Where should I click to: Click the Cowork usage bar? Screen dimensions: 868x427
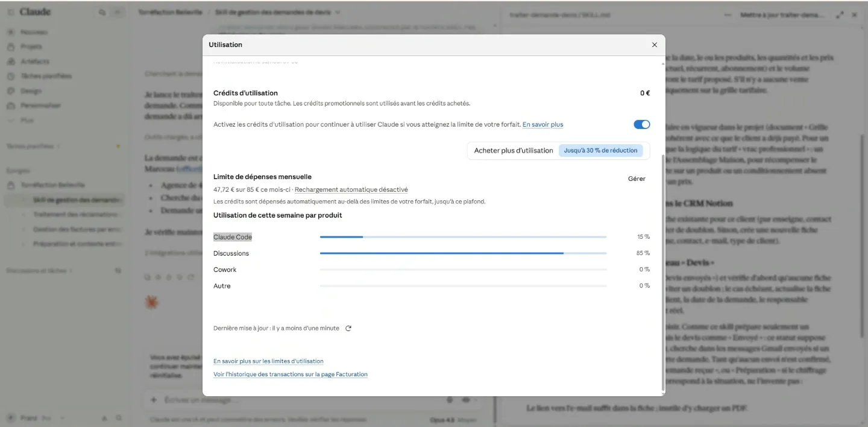[463, 270]
